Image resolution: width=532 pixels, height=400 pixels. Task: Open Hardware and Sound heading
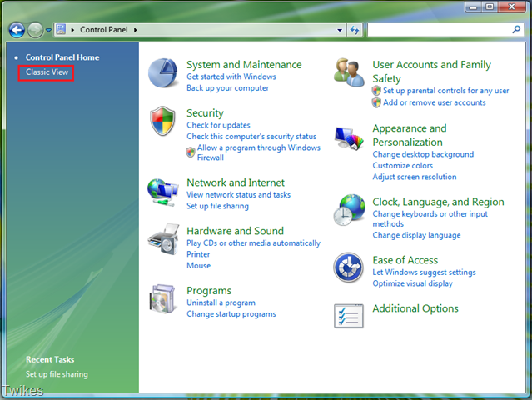(x=235, y=231)
